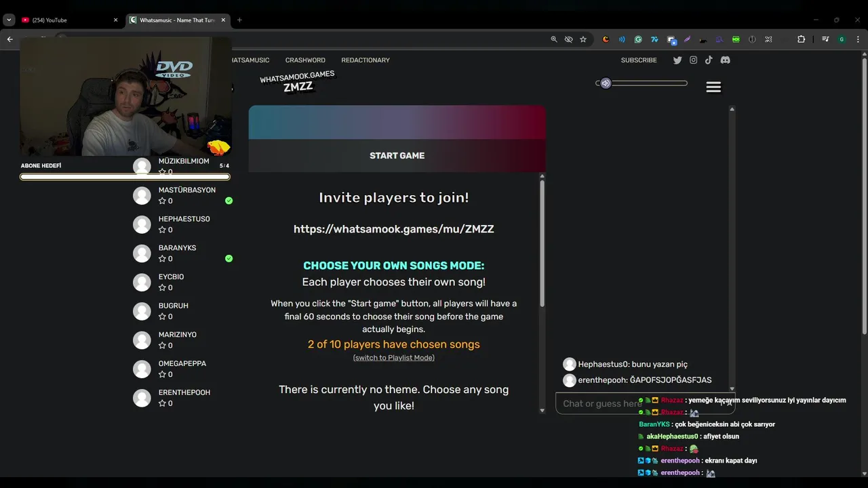Open the WHATSAMUSIC nav item
This screenshot has height=488, width=868.
250,60
